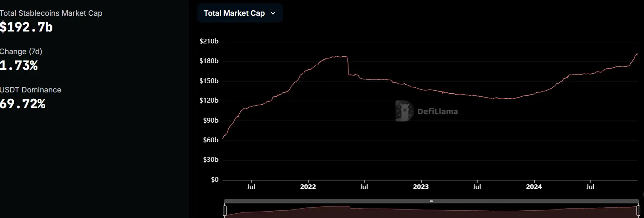The width and height of the screenshot is (644, 218).
Task: Click the $120b label on the Y axis
Action: pyautogui.click(x=209, y=101)
